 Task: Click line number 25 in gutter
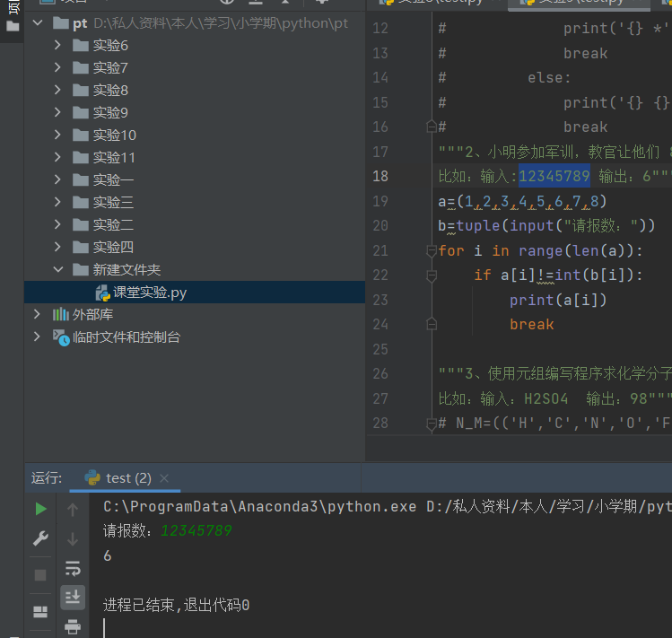[x=380, y=349]
